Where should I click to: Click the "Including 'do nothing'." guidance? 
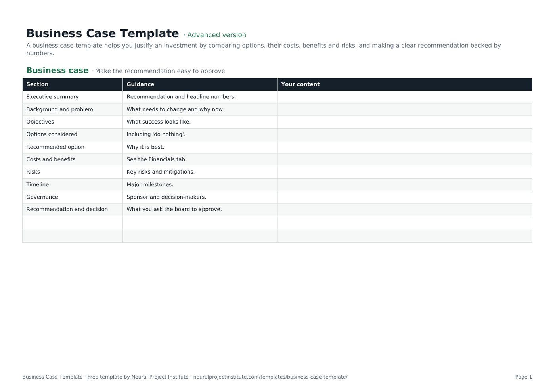pos(200,134)
